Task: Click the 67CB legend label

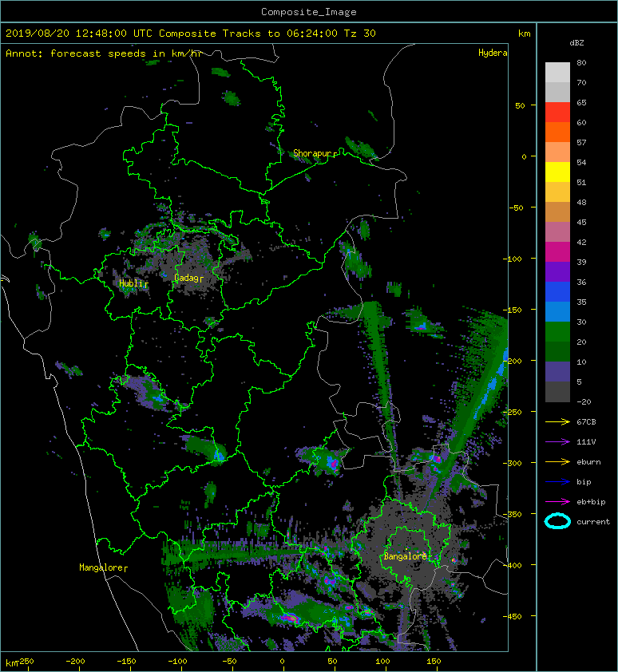Action: click(x=586, y=421)
